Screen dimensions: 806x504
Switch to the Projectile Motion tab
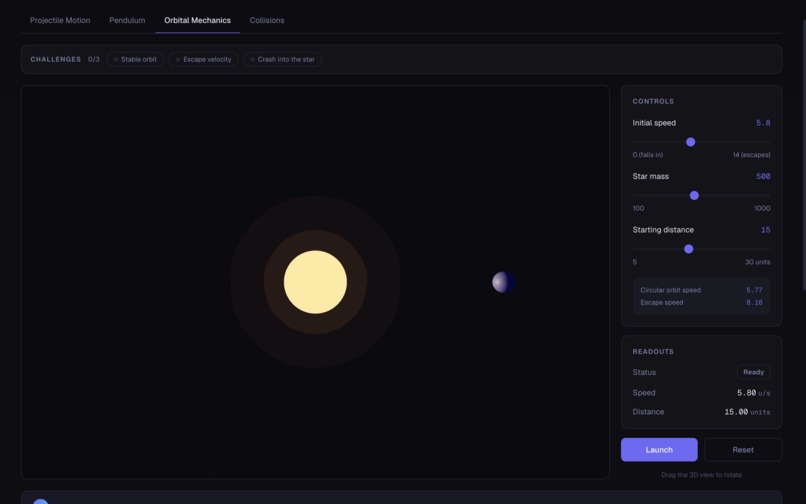(60, 21)
